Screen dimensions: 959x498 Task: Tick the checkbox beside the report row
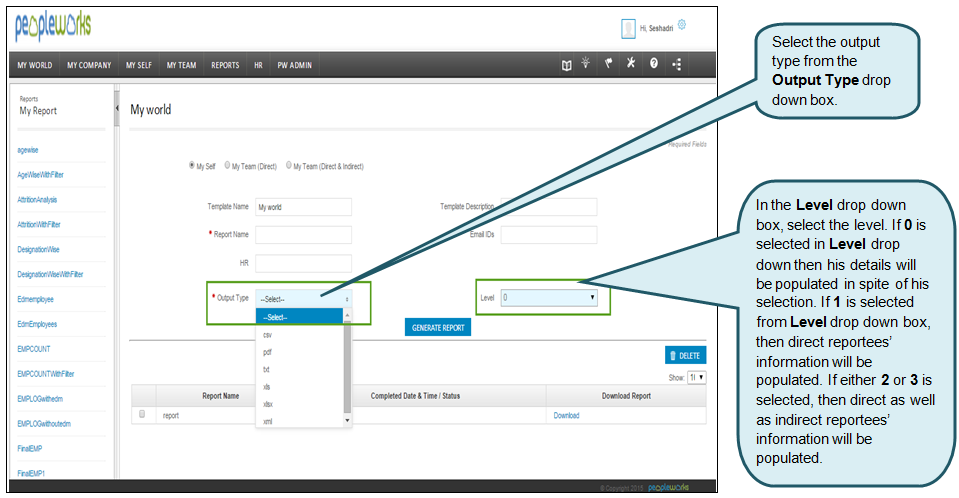coord(142,414)
